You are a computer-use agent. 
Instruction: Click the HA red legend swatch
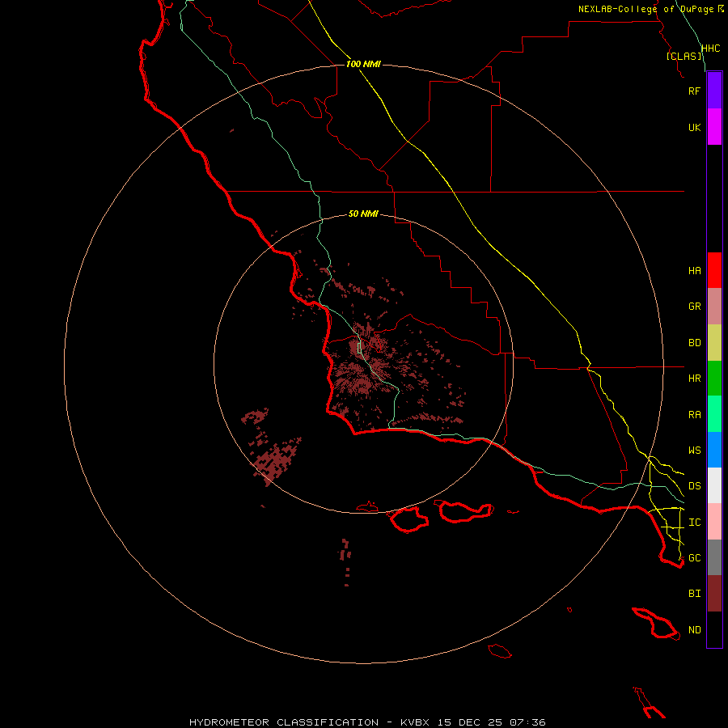pos(714,270)
